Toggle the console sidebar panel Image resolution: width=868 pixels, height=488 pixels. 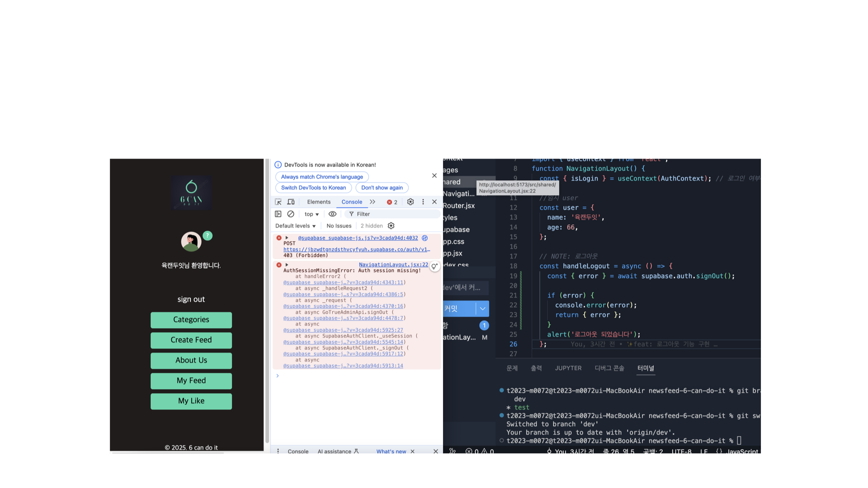coord(278,214)
